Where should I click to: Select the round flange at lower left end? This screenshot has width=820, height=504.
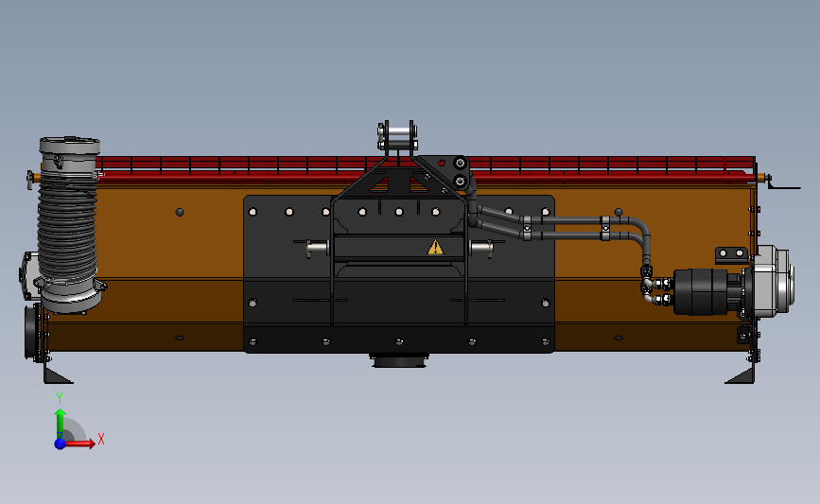click(x=32, y=333)
